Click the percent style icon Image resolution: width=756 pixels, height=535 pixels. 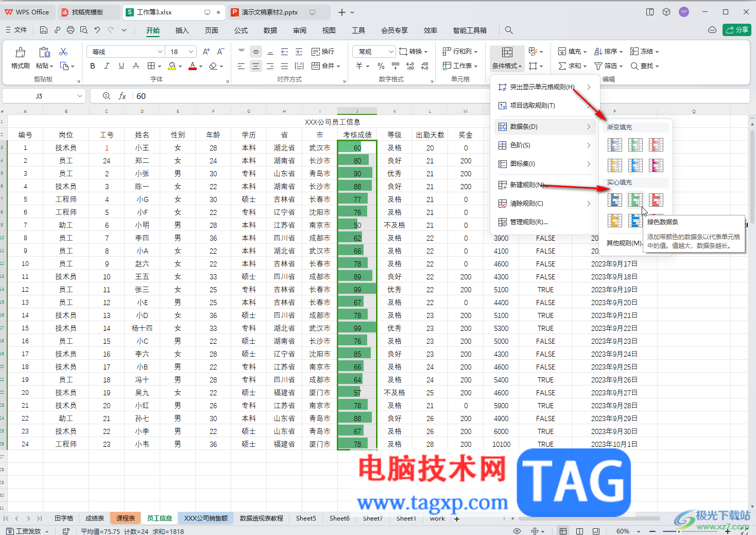[381, 66]
